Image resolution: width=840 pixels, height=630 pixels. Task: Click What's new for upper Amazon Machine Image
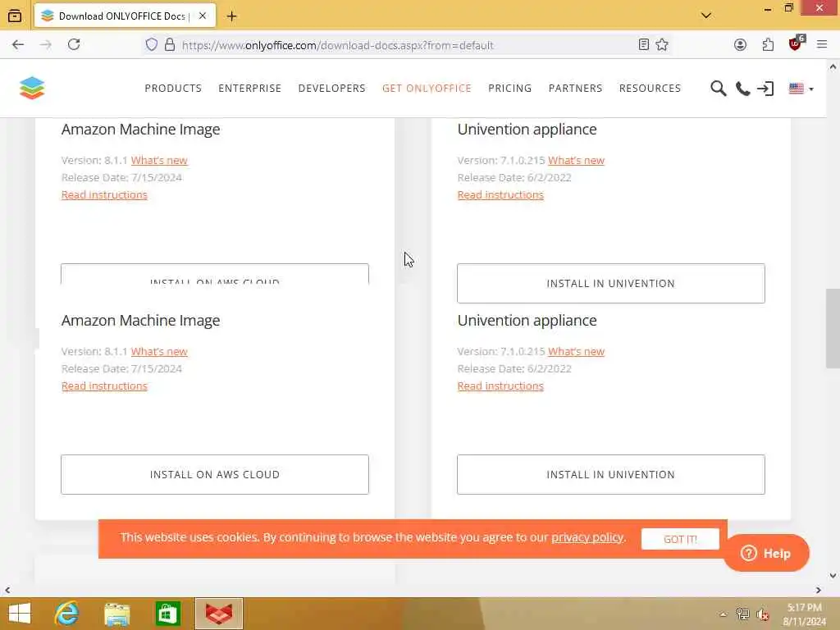pos(159,160)
